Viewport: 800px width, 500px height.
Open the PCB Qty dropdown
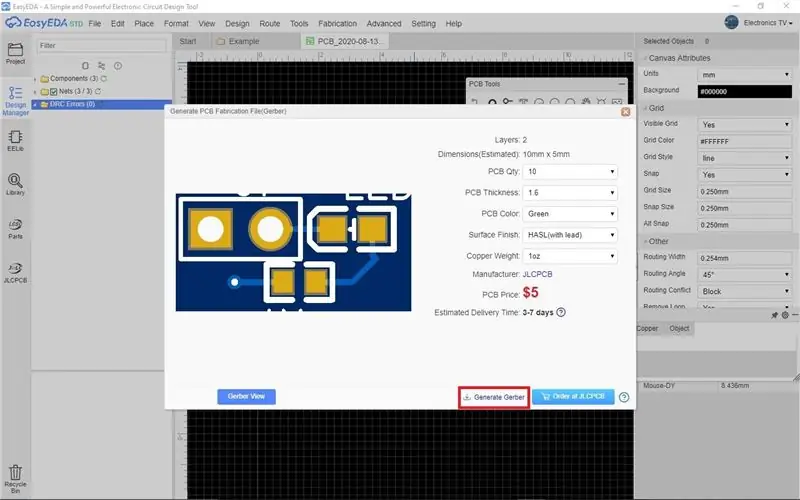tap(570, 172)
